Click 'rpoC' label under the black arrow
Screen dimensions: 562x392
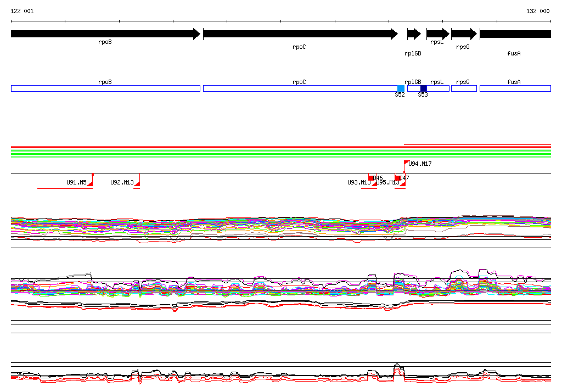[x=299, y=47]
